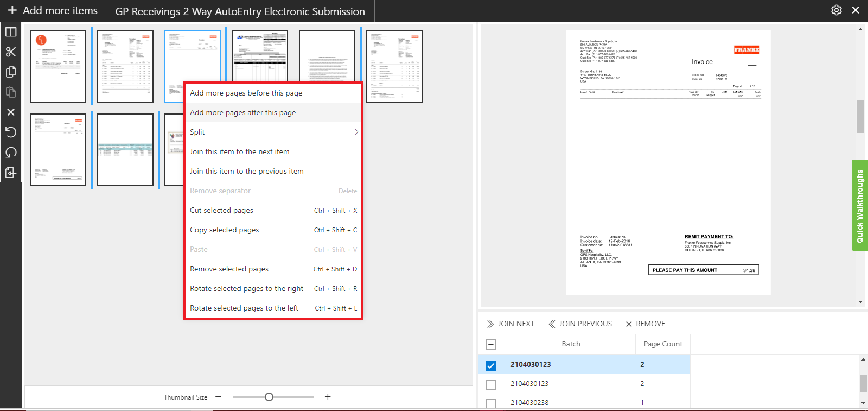Image resolution: width=868 pixels, height=411 pixels.
Task: Click the rotate counterclockwise sidebar icon
Action: [11, 132]
